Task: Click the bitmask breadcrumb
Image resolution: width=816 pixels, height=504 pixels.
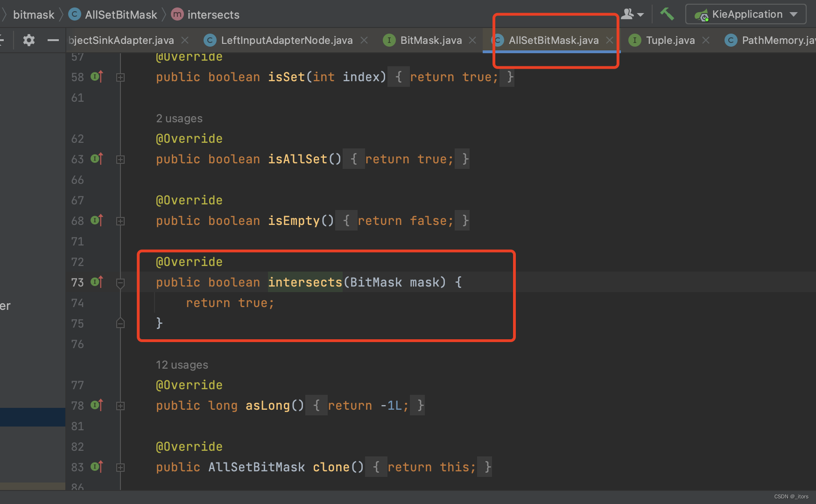Action: (x=34, y=15)
